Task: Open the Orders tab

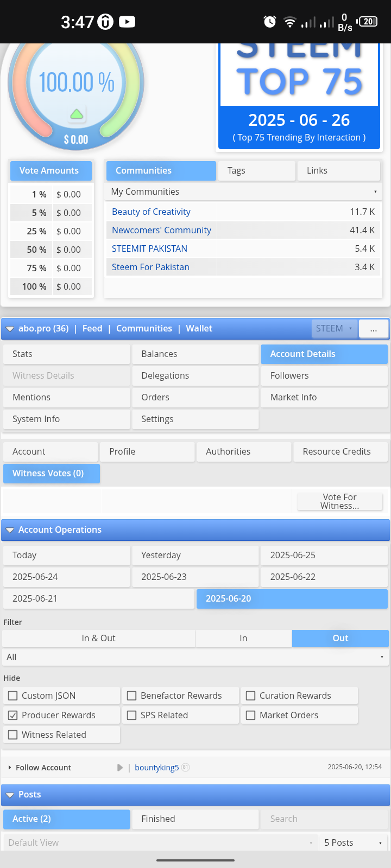Action: (195, 397)
